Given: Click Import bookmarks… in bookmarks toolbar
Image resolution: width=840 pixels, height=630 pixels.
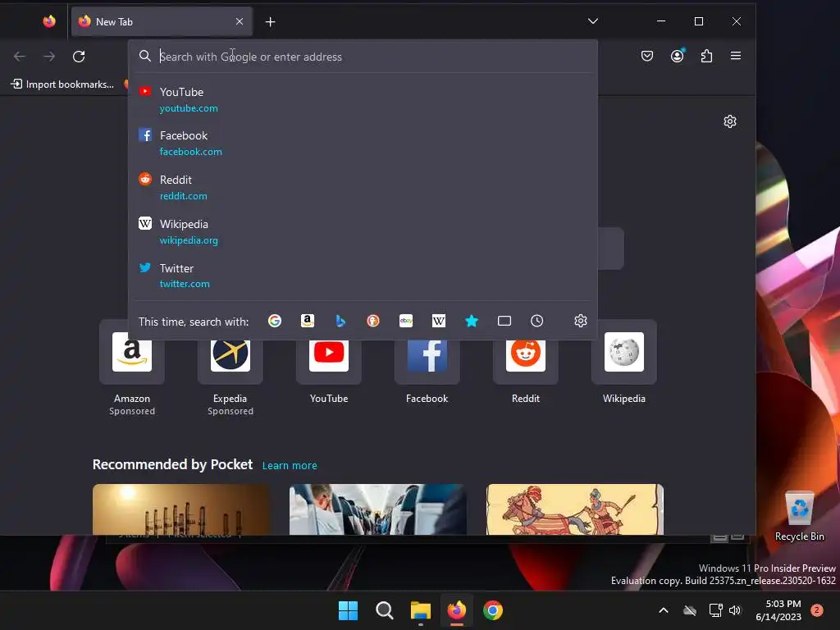Looking at the screenshot, I should (x=63, y=84).
